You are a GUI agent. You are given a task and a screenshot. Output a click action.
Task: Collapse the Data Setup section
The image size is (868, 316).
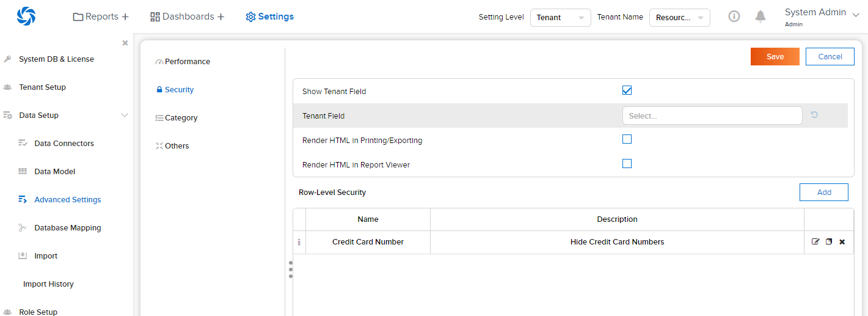tap(125, 116)
